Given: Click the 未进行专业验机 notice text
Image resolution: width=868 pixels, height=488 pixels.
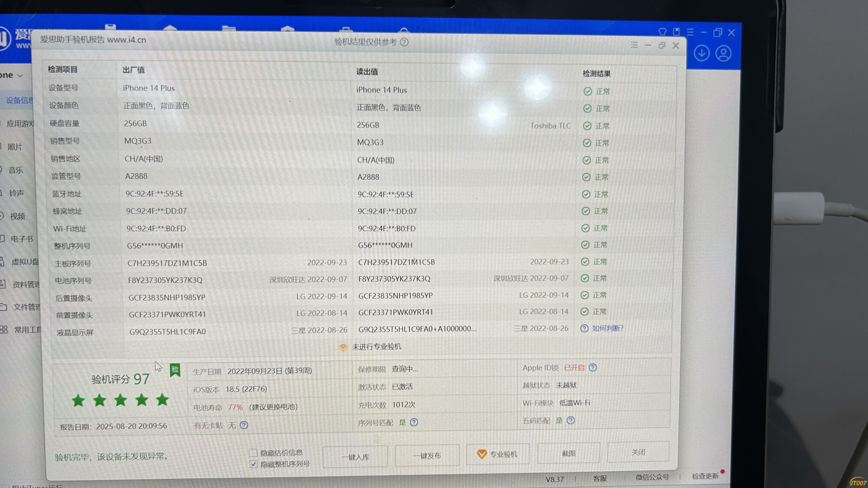Looking at the screenshot, I should click(x=377, y=347).
